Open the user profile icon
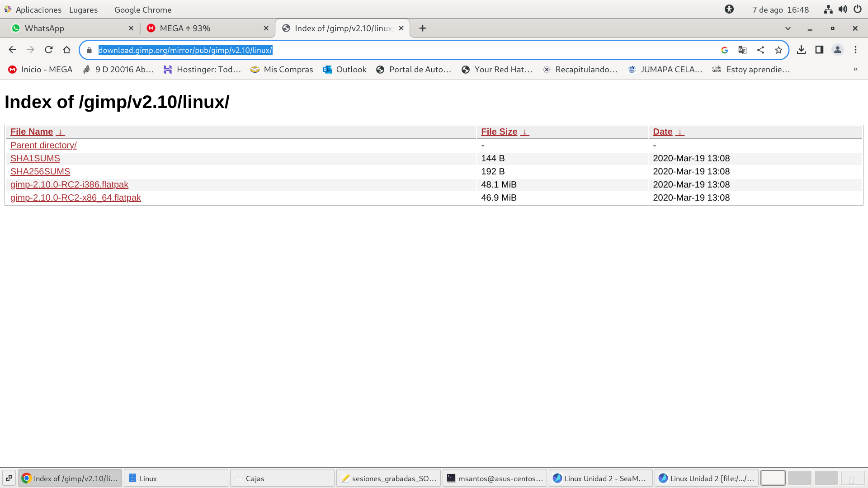 tap(837, 50)
